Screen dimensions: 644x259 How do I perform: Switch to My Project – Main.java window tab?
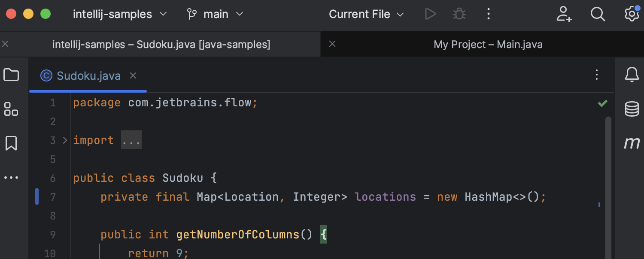pos(488,44)
